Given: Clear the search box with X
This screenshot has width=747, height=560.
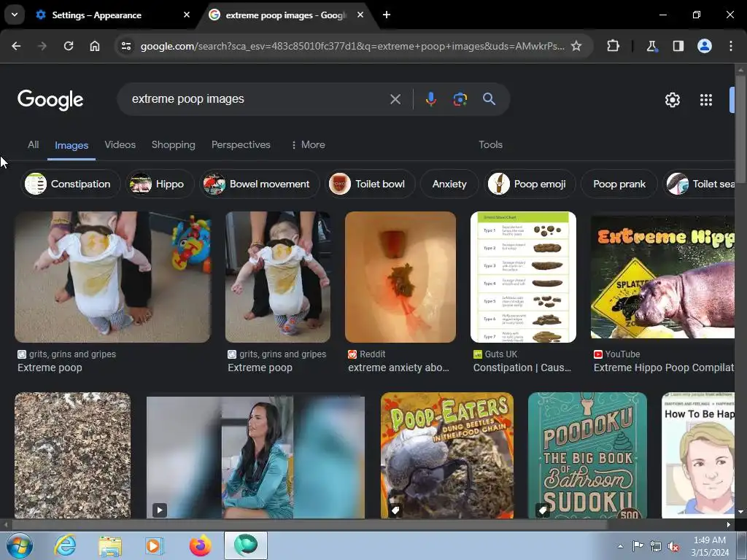Looking at the screenshot, I should [395, 99].
